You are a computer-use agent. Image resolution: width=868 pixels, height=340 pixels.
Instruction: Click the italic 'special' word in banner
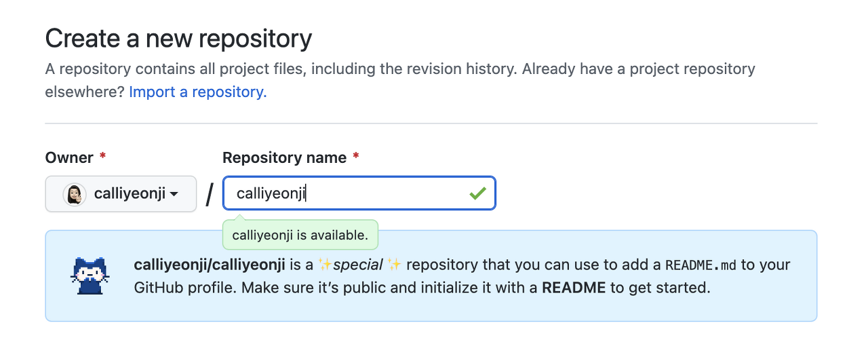tap(359, 264)
